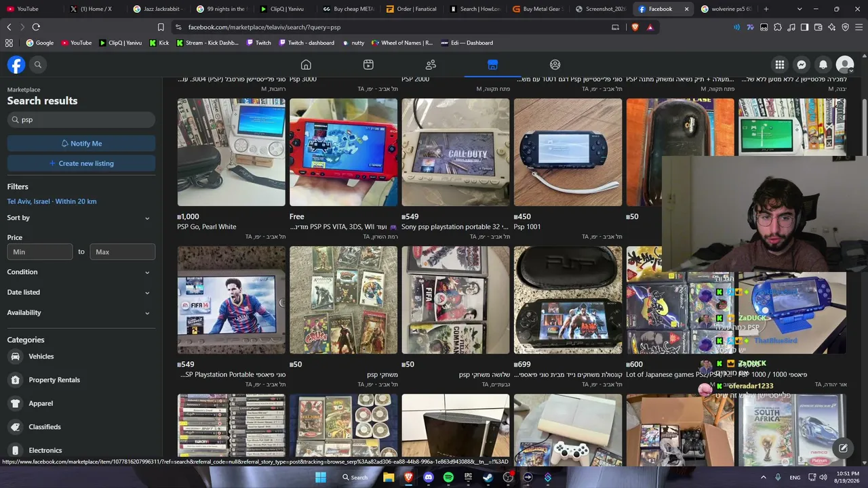Screen dimensions: 868x488
Task: Open Spotify from the taskbar
Action: click(x=448, y=477)
